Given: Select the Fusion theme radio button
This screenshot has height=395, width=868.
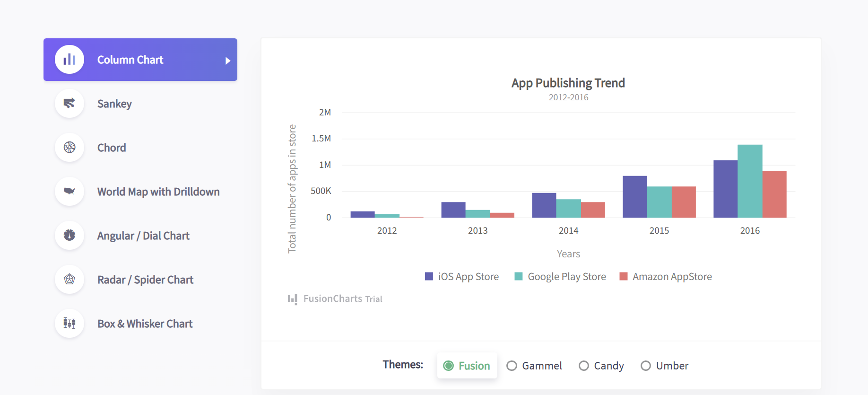Looking at the screenshot, I should coord(449,366).
